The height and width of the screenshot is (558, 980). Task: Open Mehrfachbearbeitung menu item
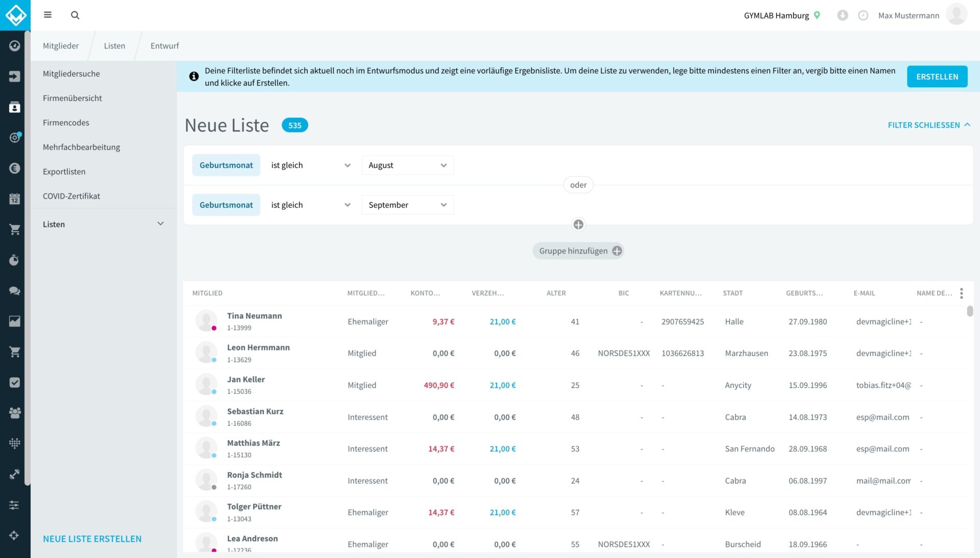[x=81, y=147]
